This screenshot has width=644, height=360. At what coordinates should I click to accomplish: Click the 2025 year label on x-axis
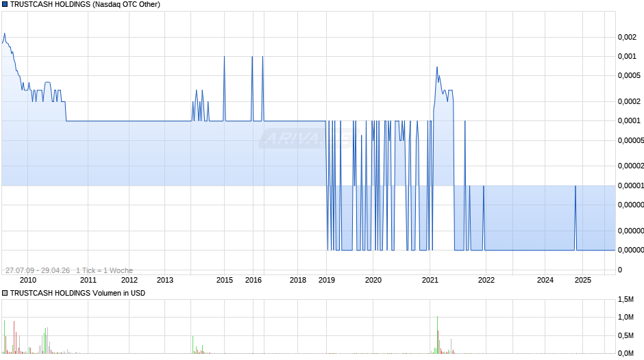coord(583,280)
